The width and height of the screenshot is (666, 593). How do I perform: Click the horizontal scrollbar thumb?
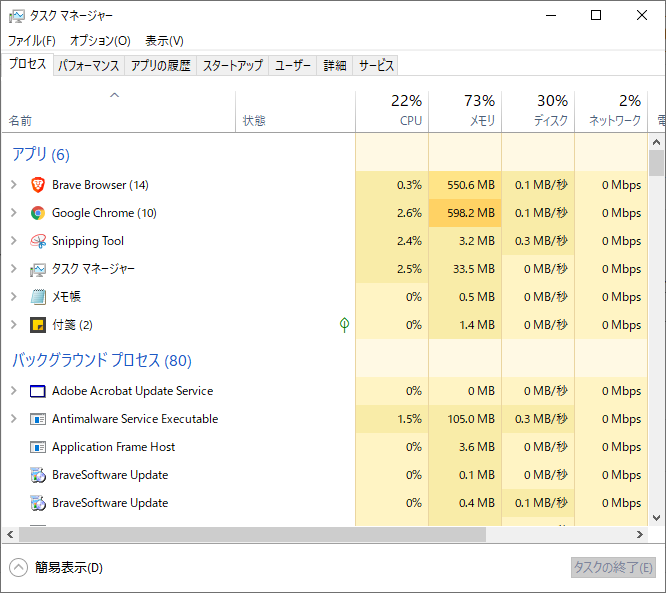coord(252,535)
